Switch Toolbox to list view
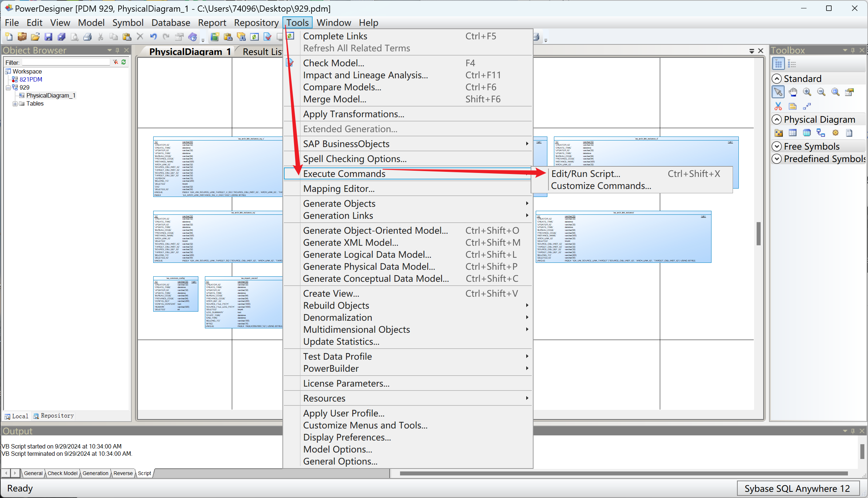 tap(792, 64)
